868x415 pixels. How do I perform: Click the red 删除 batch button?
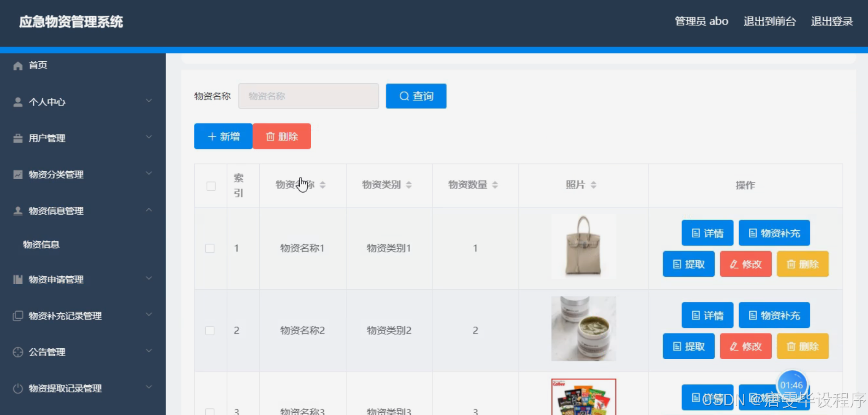[x=282, y=136]
